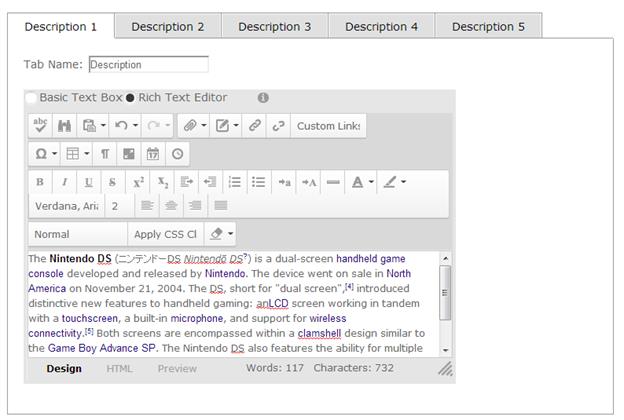The width and height of the screenshot is (624, 420).
Task: Underline the selected text
Action: tap(88, 182)
